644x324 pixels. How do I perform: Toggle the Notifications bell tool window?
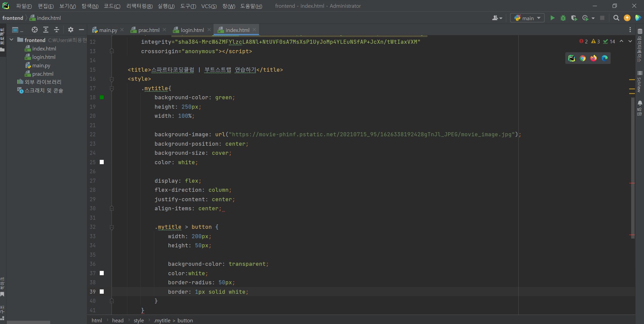[640, 108]
